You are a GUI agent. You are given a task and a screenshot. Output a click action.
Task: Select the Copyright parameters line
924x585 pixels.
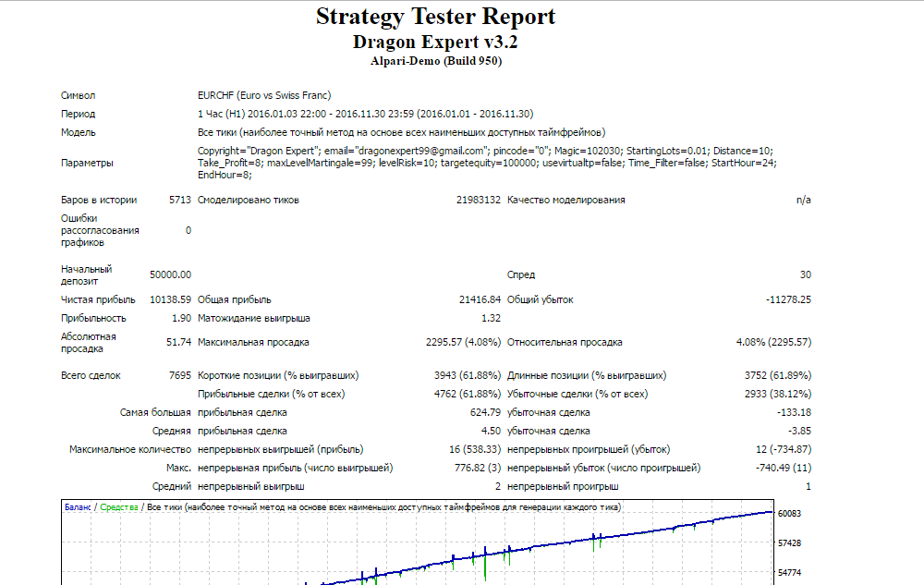pos(486,151)
